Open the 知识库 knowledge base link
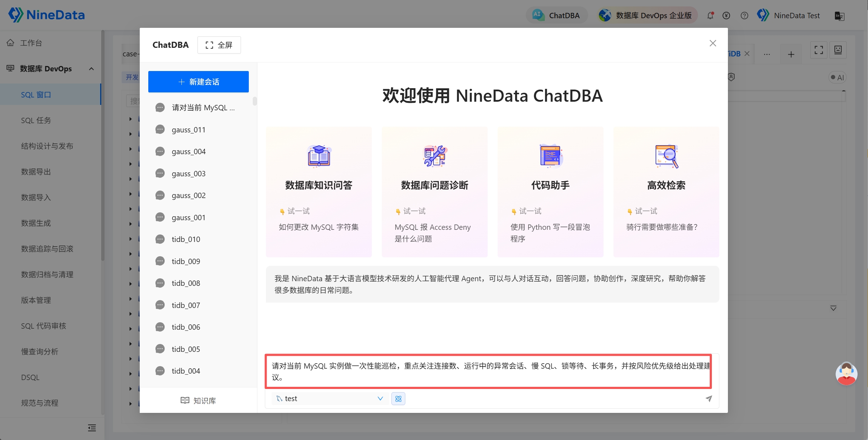The height and width of the screenshot is (440, 868). [x=199, y=400]
